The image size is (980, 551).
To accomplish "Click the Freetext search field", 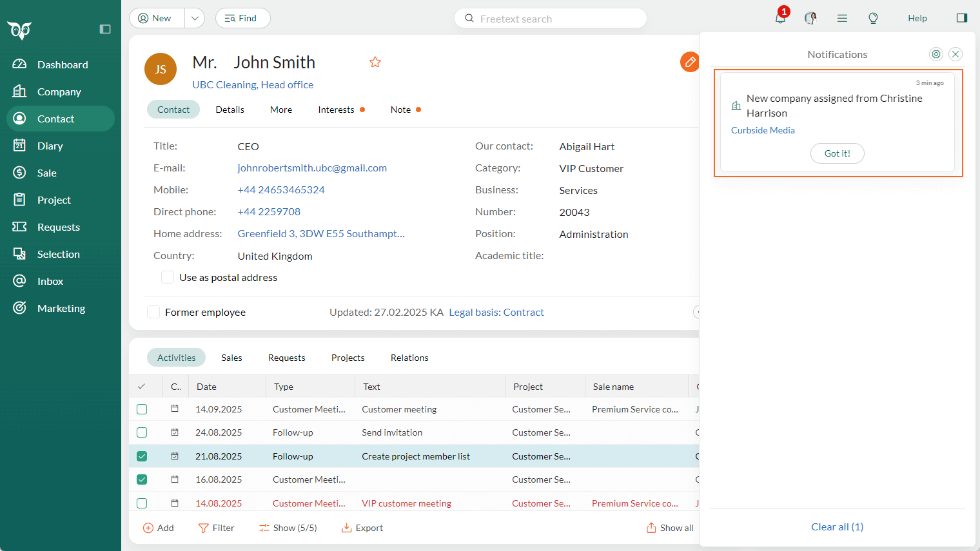I will [550, 18].
